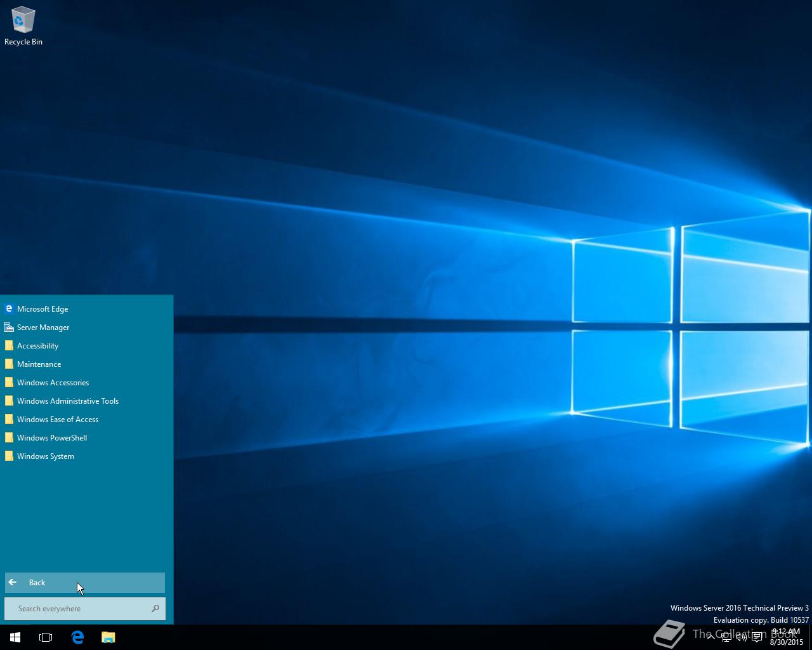Open Task View from the taskbar
812x650 pixels.
pos(46,637)
